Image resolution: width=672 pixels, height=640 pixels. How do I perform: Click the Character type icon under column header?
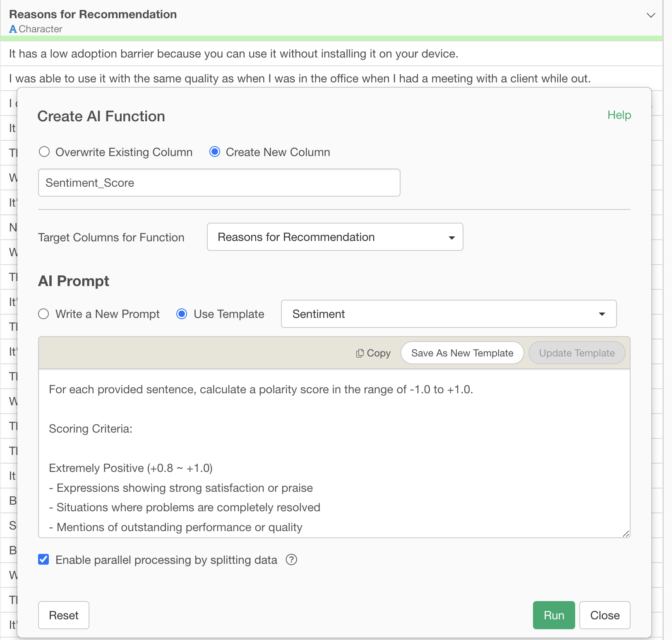pyautogui.click(x=13, y=29)
